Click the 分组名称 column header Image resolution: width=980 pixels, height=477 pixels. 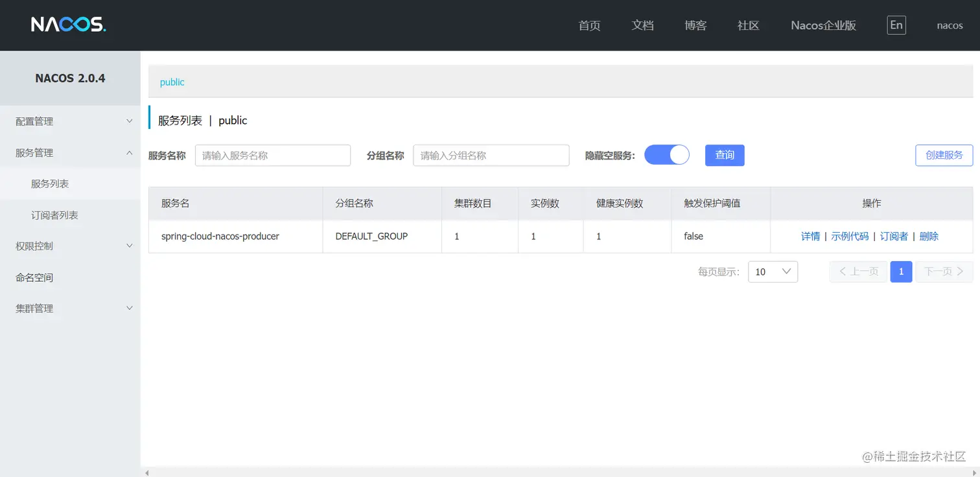coord(382,203)
